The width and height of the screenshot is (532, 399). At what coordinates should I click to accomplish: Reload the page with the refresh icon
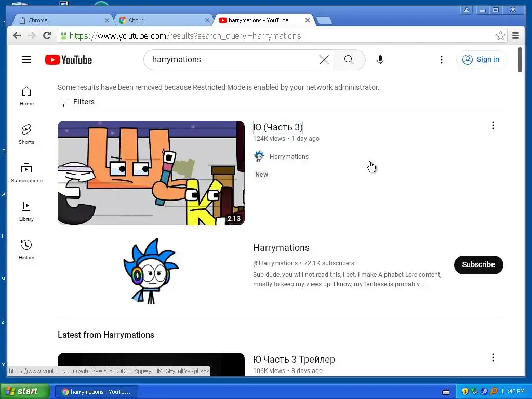pyautogui.click(x=47, y=36)
